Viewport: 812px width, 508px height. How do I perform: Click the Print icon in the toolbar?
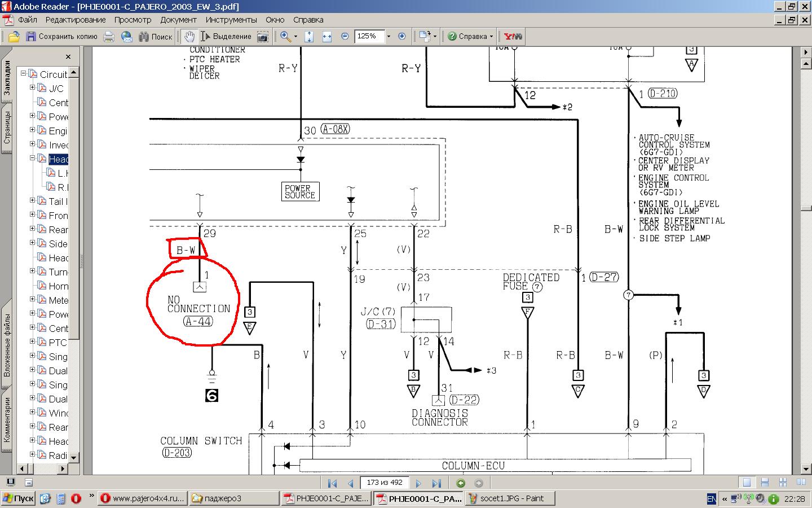click(x=109, y=37)
